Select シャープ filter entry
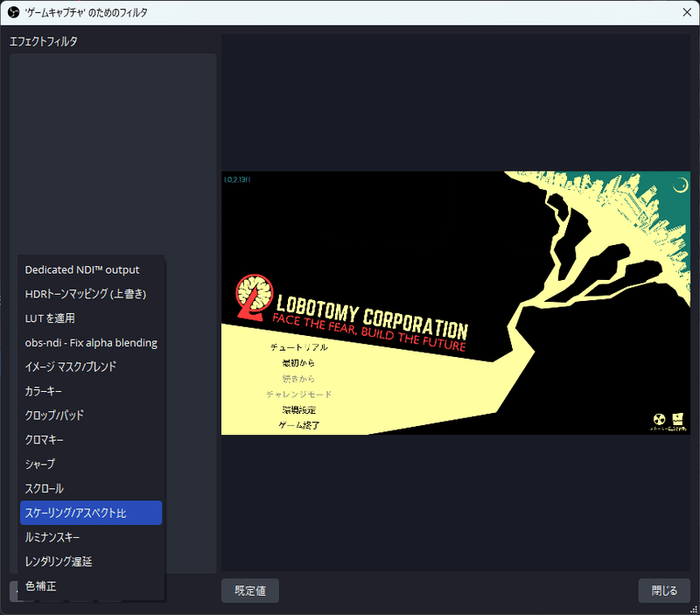700x615 pixels. [x=91, y=465]
